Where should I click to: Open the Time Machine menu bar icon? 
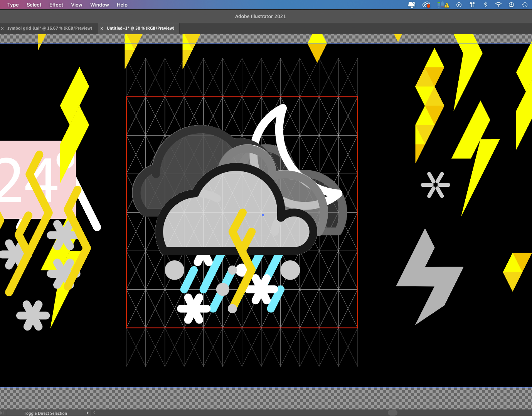click(525, 5)
